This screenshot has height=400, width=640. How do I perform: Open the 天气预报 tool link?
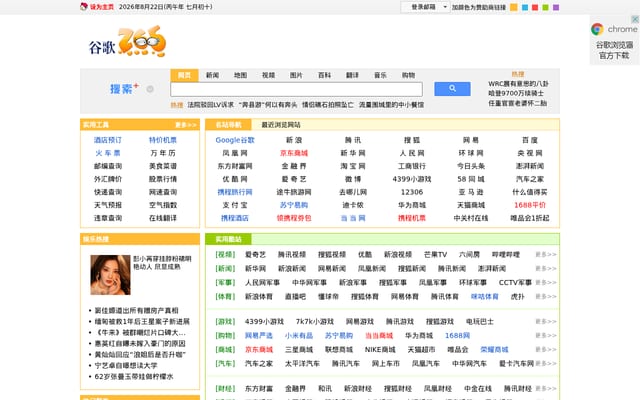(x=108, y=205)
